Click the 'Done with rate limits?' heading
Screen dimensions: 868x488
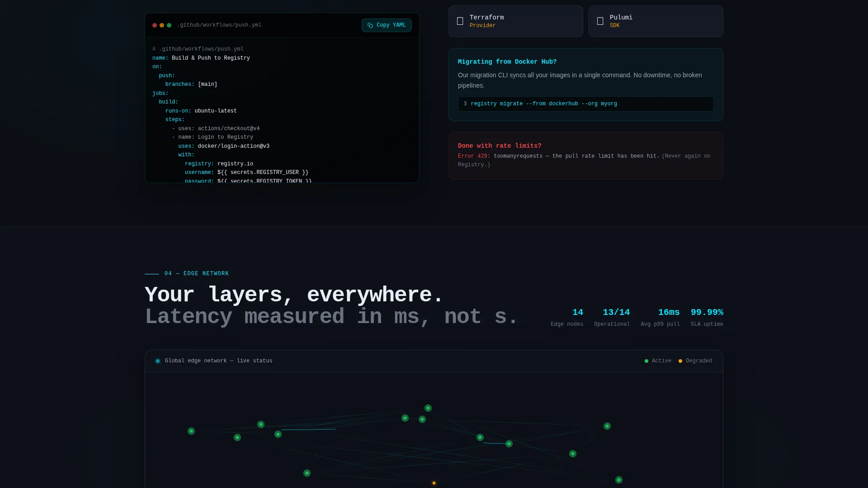pyautogui.click(x=500, y=146)
